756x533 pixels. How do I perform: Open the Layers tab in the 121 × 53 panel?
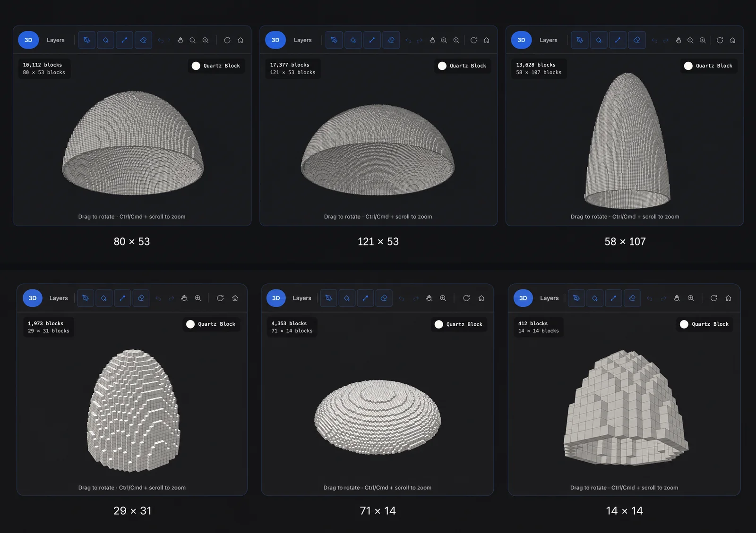click(x=303, y=40)
